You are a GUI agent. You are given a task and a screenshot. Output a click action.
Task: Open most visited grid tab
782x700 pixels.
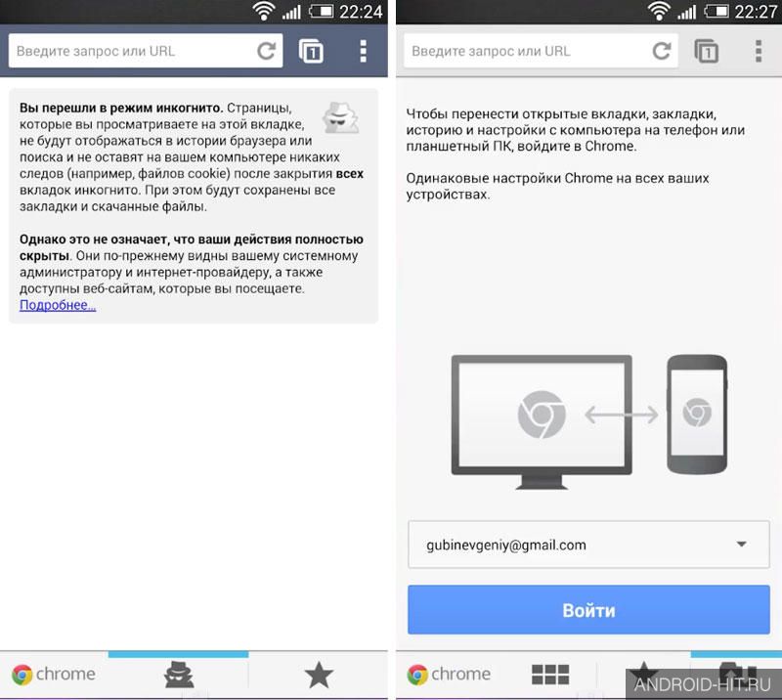coord(550,675)
